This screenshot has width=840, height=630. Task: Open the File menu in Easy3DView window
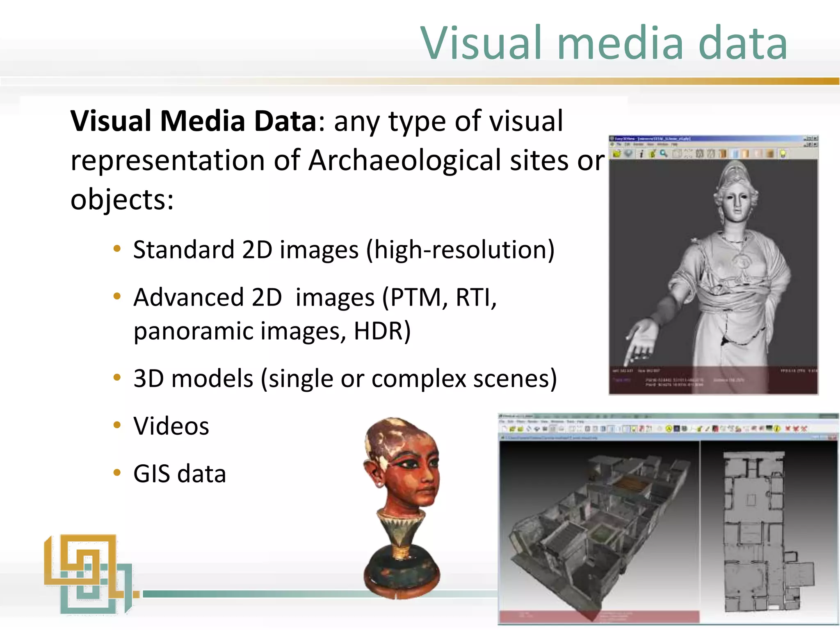point(619,144)
